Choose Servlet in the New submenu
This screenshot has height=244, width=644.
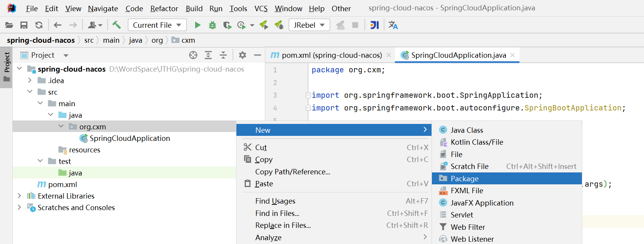507,215
